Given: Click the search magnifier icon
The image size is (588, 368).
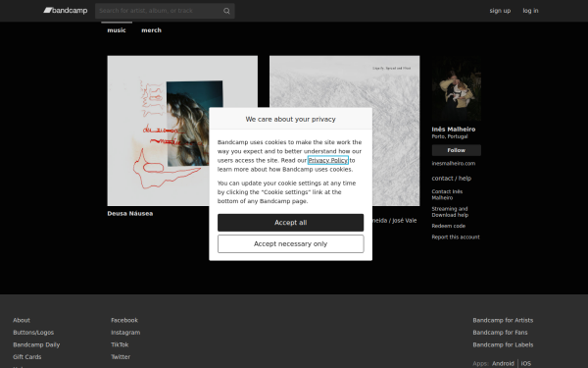Looking at the screenshot, I should click(x=226, y=11).
